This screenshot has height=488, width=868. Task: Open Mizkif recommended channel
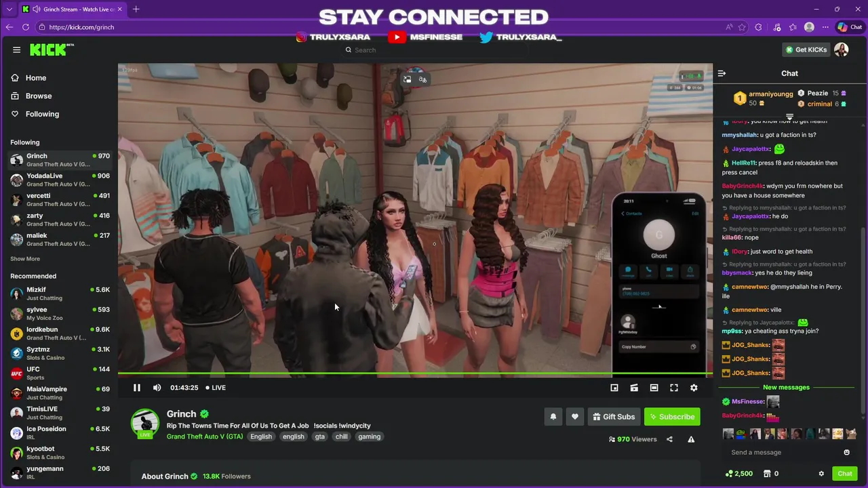pos(59,293)
